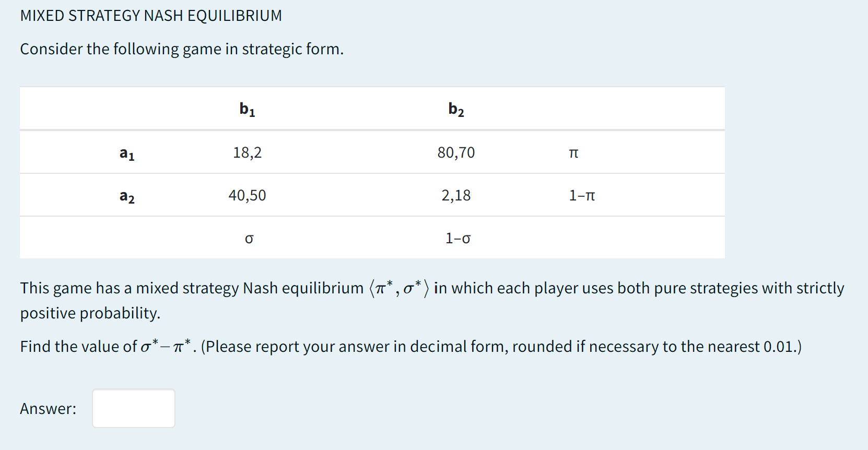Click the b1 column header
The width and height of the screenshot is (868, 450).
[246, 109]
